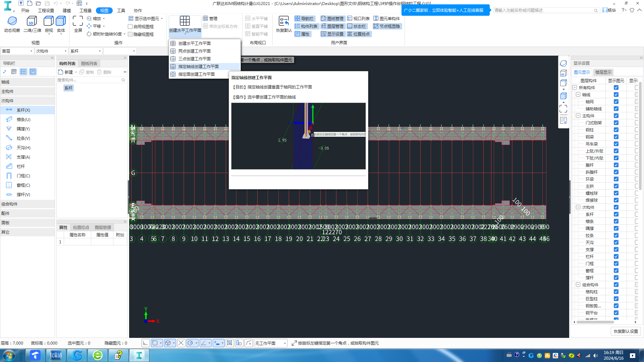Select 门框(C) component type

pos(28,176)
